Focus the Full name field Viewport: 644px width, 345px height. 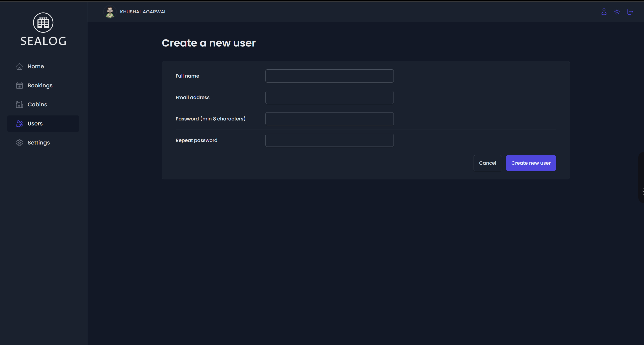pos(329,76)
